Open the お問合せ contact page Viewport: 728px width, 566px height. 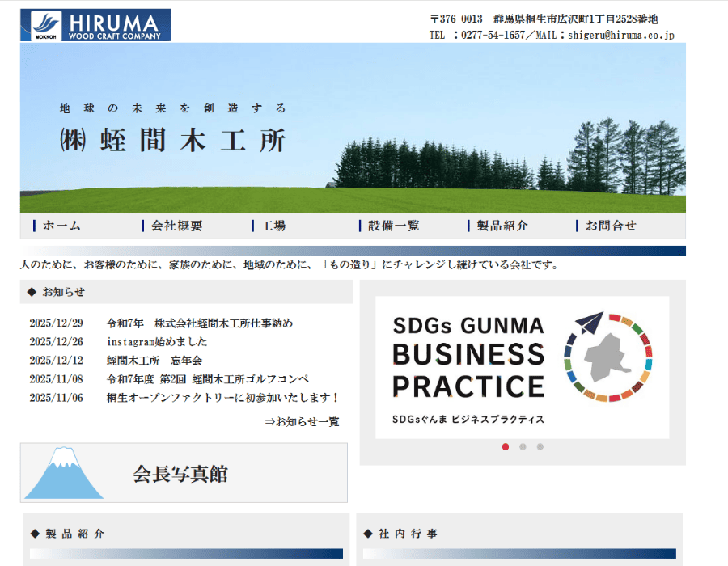click(x=611, y=226)
